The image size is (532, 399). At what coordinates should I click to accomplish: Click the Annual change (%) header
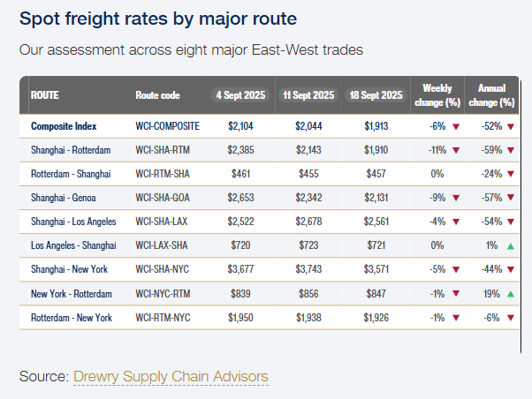[491, 94]
